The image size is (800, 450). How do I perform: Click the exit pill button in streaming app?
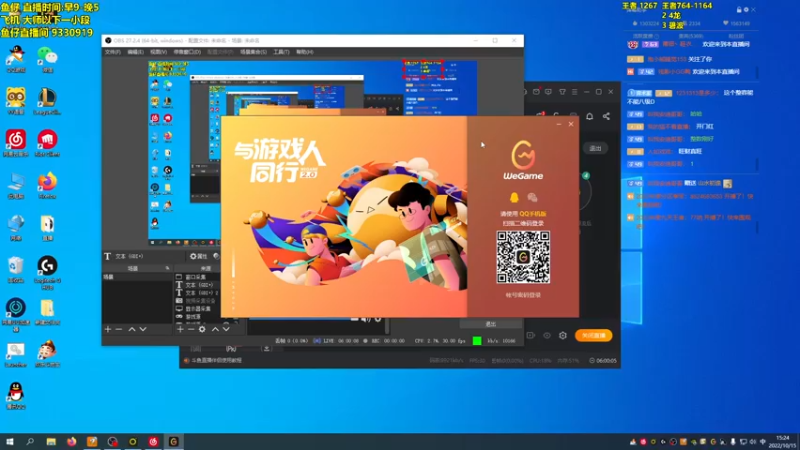click(595, 148)
